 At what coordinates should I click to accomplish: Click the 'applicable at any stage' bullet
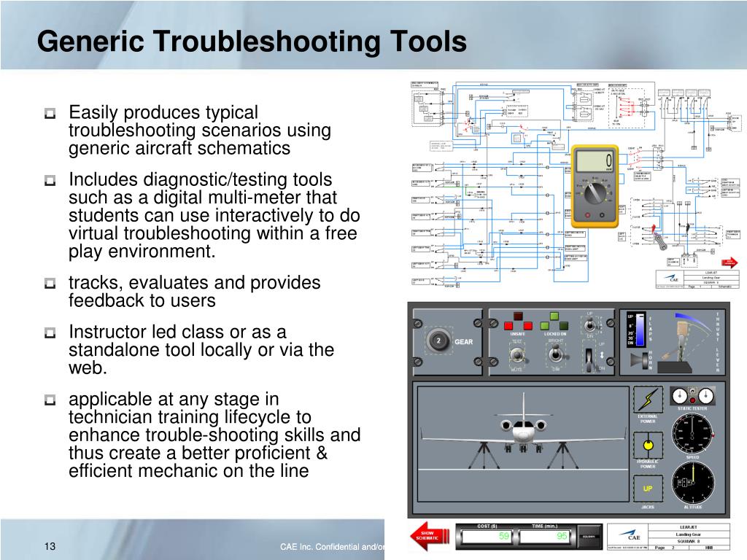pyautogui.click(x=214, y=435)
